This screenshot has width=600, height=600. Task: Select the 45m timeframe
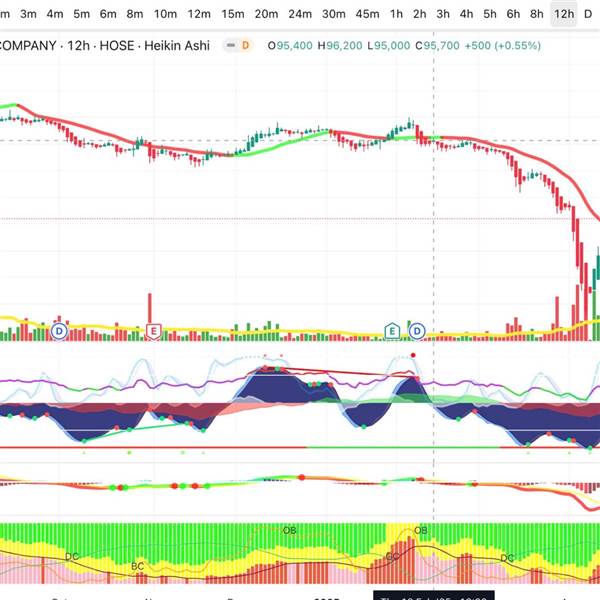point(367,14)
